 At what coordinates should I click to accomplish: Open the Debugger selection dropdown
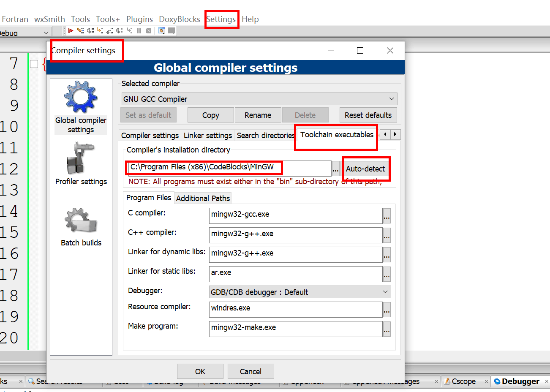click(x=300, y=292)
